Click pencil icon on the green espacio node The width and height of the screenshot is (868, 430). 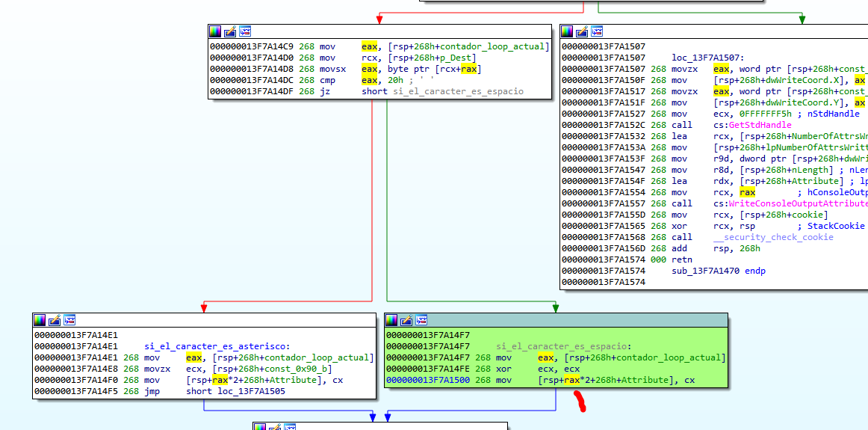pos(406,320)
